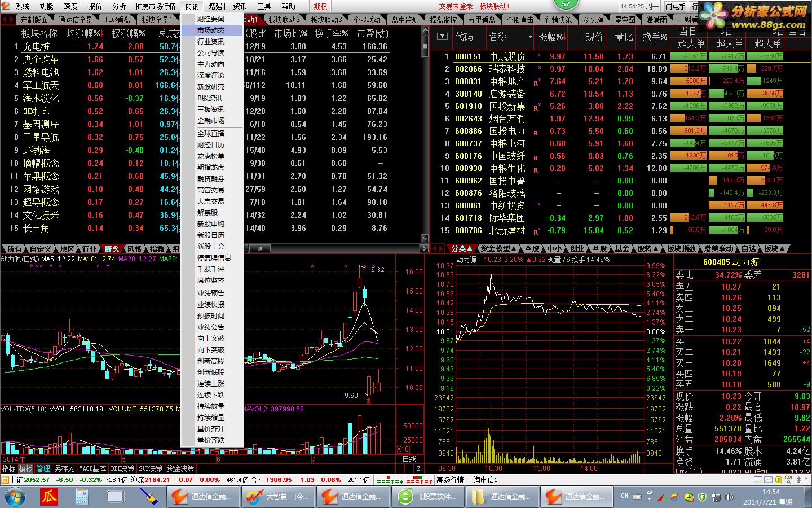The height and width of the screenshot is (508, 812).
Task: Launch the calculator taskbar icon
Action: point(82,497)
